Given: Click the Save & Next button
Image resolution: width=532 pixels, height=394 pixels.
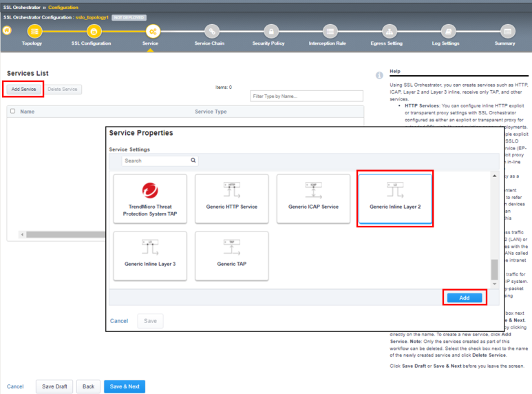Looking at the screenshot, I should click(x=125, y=386).
